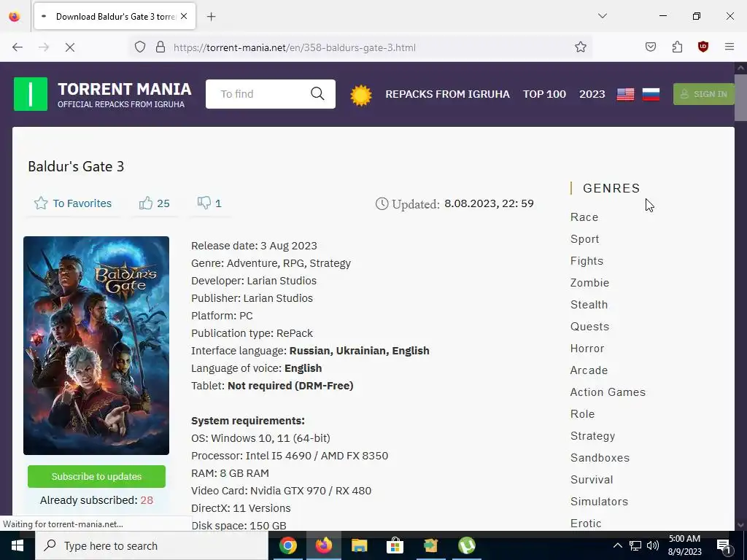Click the Subscribe to updates button
The image size is (747, 560).
coord(97,477)
